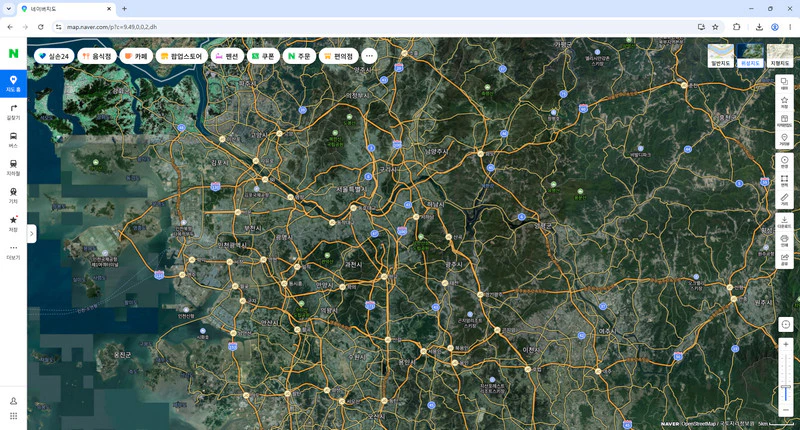The image size is (800, 430).
Task: Open the 테마 layers tool
Action: coord(784,84)
